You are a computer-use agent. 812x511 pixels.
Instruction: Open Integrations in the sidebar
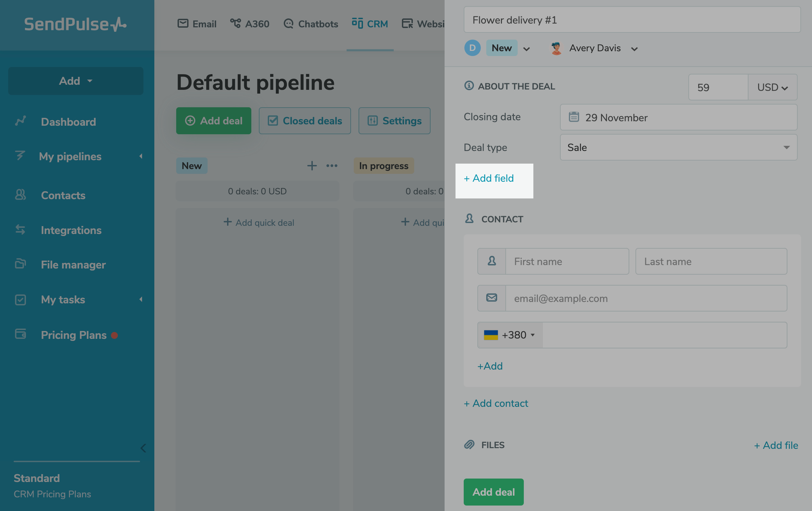coord(71,230)
